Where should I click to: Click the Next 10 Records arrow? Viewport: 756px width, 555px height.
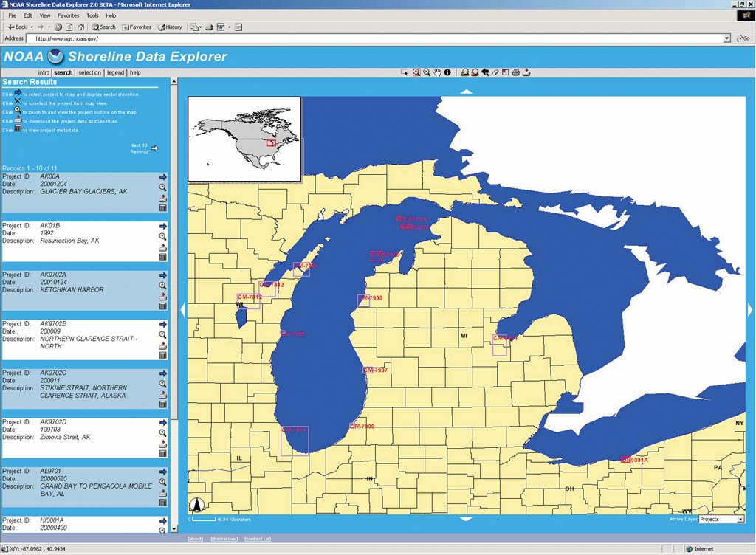pyautogui.click(x=155, y=148)
